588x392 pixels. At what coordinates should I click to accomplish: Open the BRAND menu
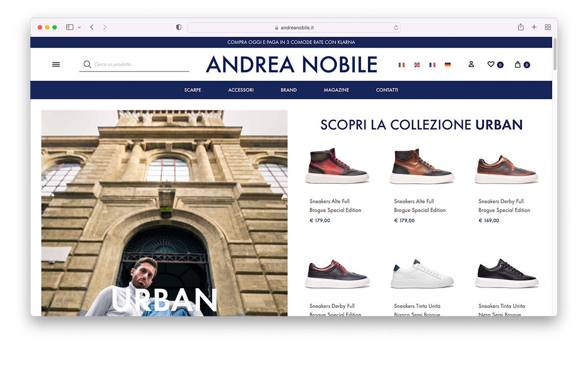coord(289,90)
